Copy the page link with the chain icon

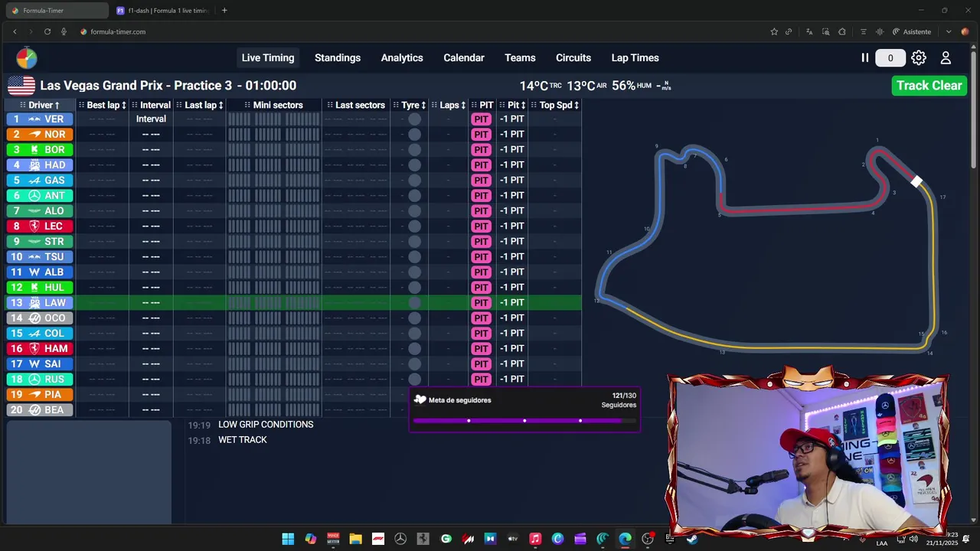789,31
